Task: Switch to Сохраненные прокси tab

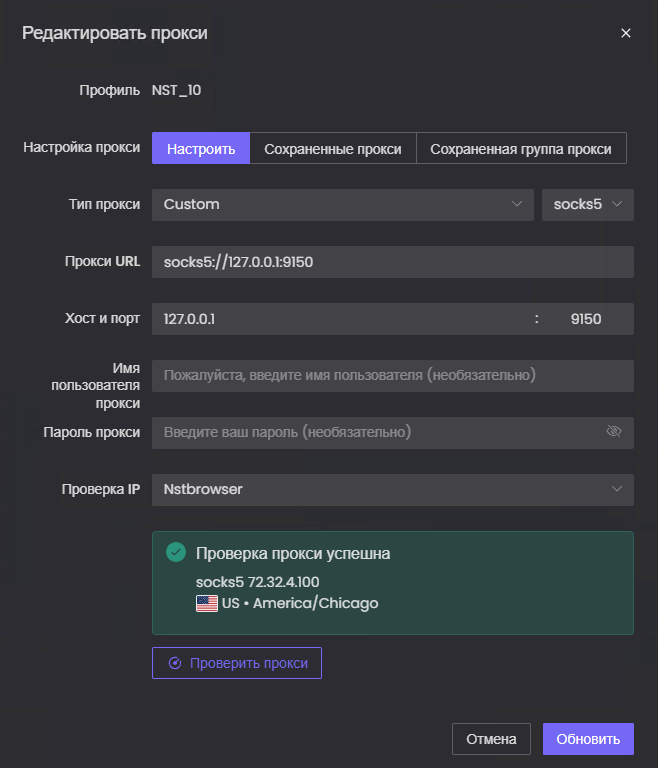Action: click(x=333, y=149)
